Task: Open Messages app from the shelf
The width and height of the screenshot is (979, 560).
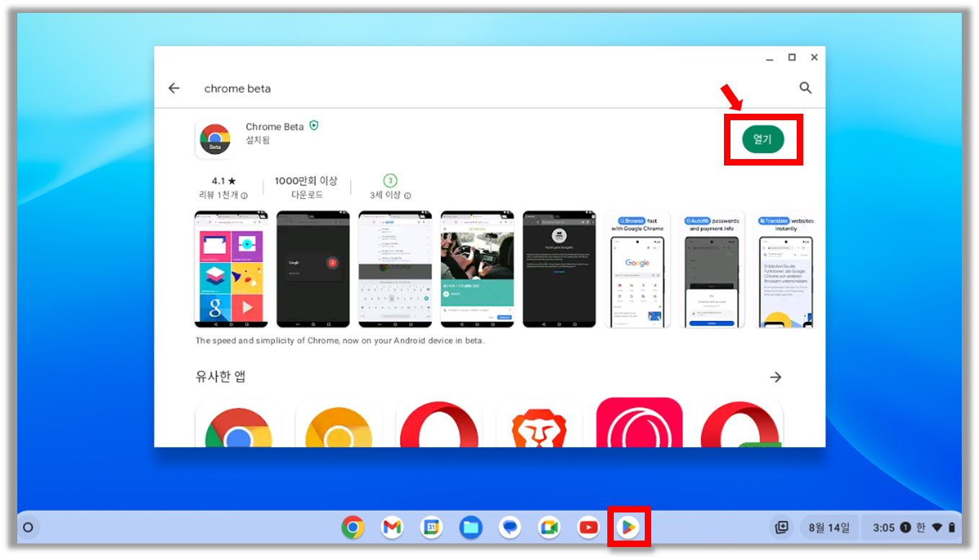Action: 510,528
